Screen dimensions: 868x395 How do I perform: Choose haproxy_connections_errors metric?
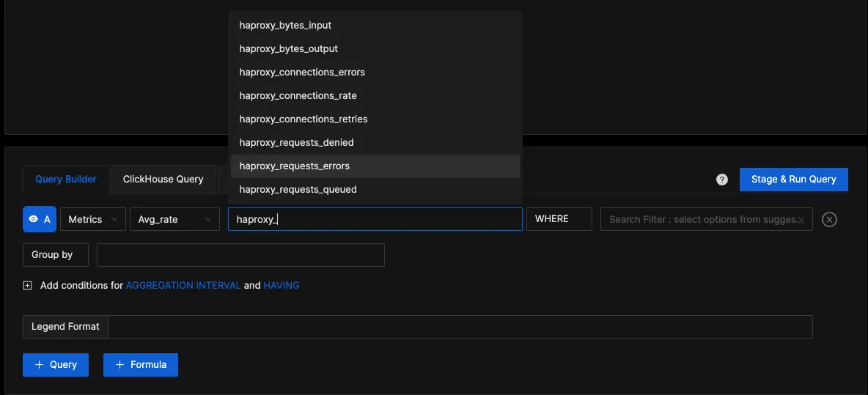[x=375, y=73]
